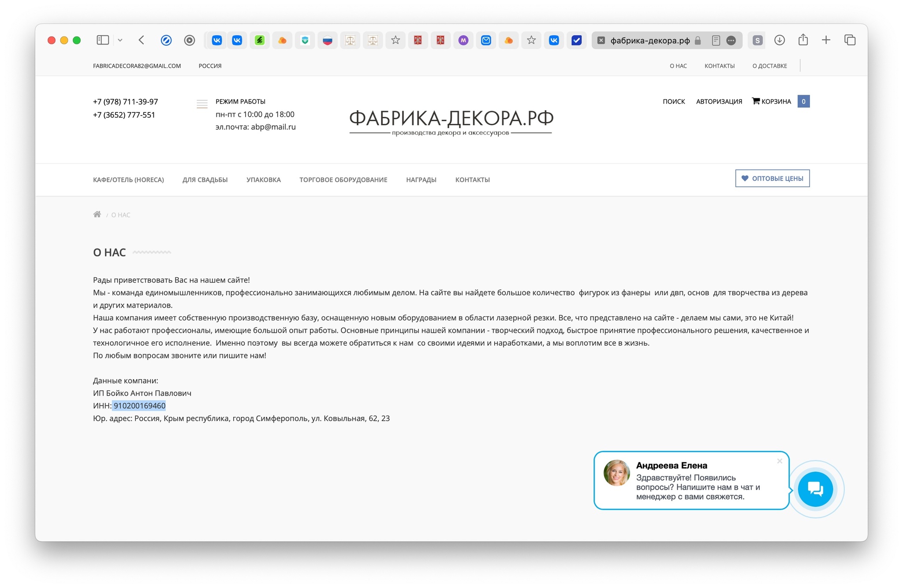Open О НАС in the top bar
This screenshot has width=903, height=588.
678,66
